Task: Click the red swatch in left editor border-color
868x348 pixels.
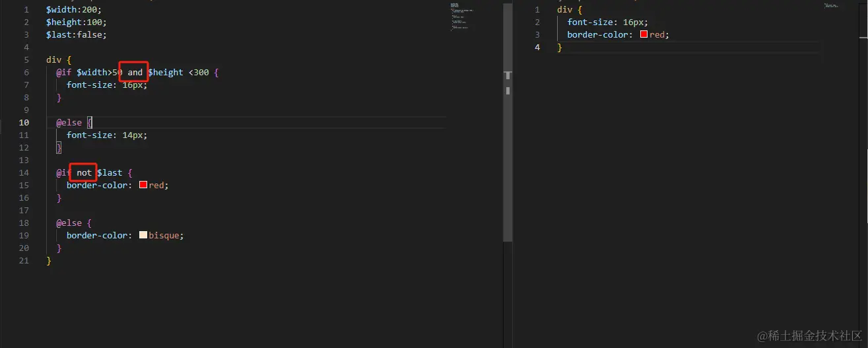Action: point(143,185)
